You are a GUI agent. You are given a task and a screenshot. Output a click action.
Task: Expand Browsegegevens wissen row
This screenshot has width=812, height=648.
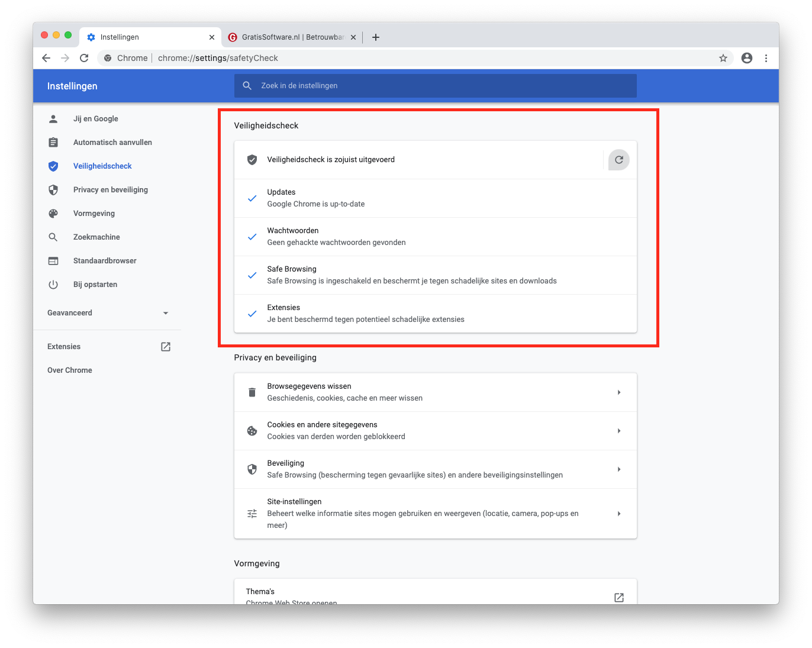(x=435, y=392)
